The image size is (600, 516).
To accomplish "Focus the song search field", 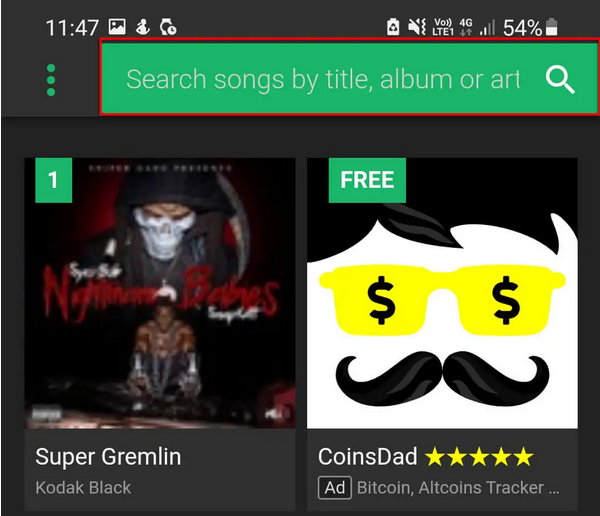I will [349, 77].
